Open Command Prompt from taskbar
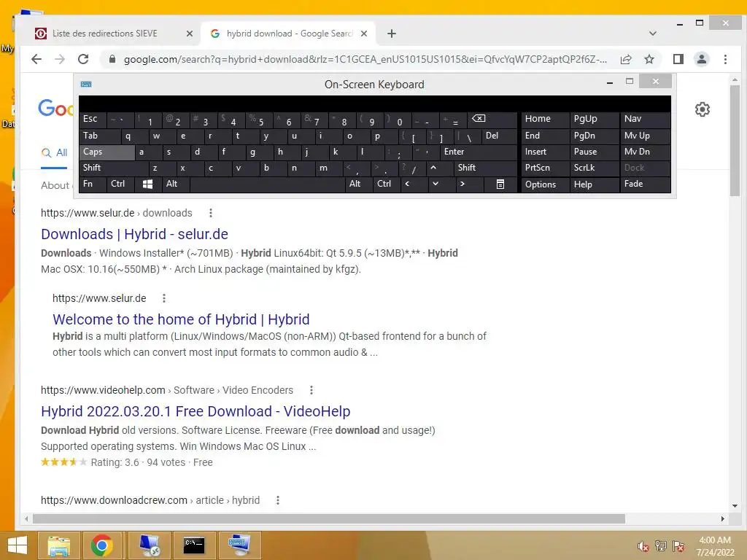Image resolution: width=747 pixels, height=560 pixels. click(x=194, y=545)
